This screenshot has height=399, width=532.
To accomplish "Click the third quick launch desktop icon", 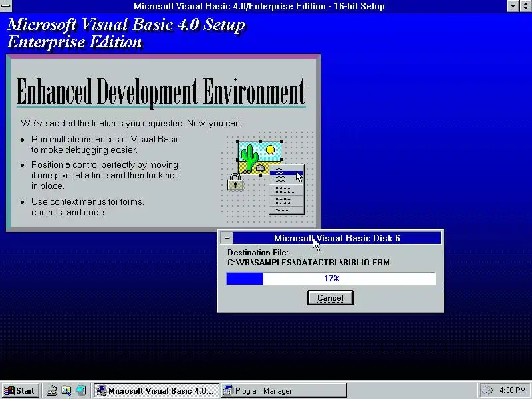I will click(80, 390).
